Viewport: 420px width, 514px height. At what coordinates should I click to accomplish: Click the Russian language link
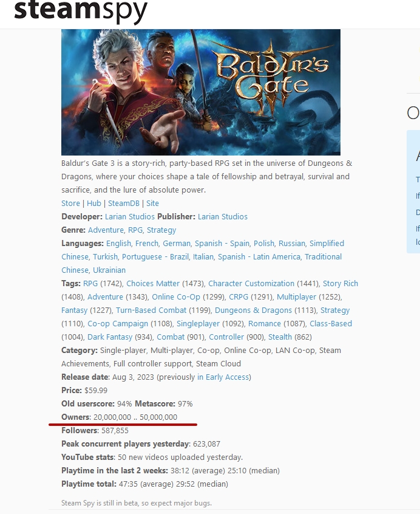(292, 244)
